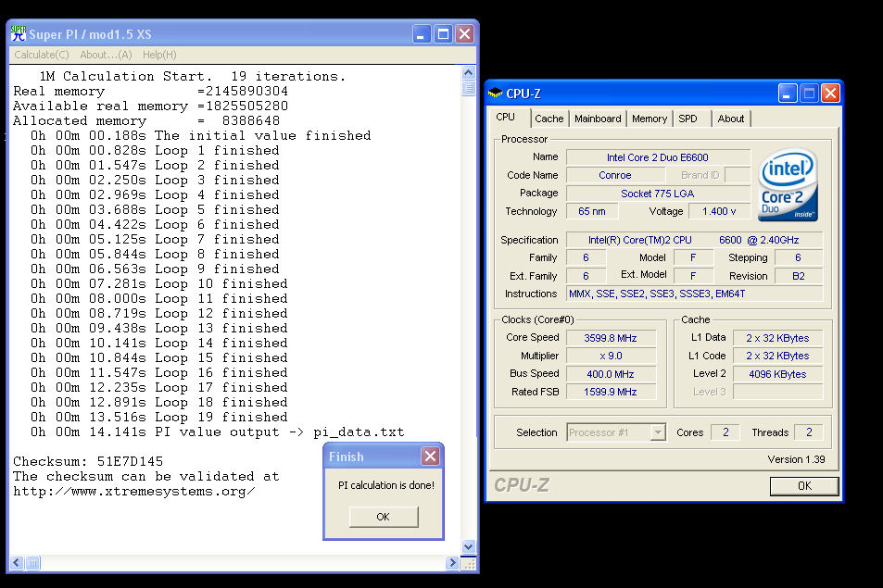
Task: Select the CPU tab in CPU-Z
Action: pos(505,117)
